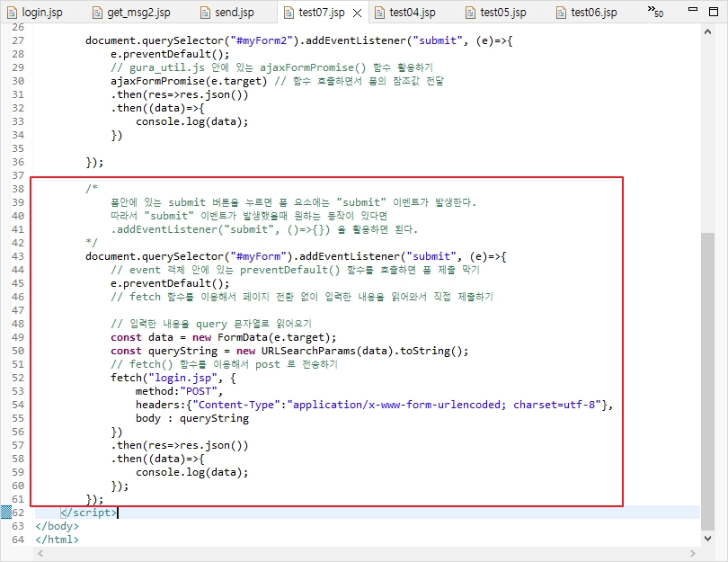Click console.log(data); on line 33
Image resolution: width=728 pixels, height=562 pixels.
pos(192,121)
